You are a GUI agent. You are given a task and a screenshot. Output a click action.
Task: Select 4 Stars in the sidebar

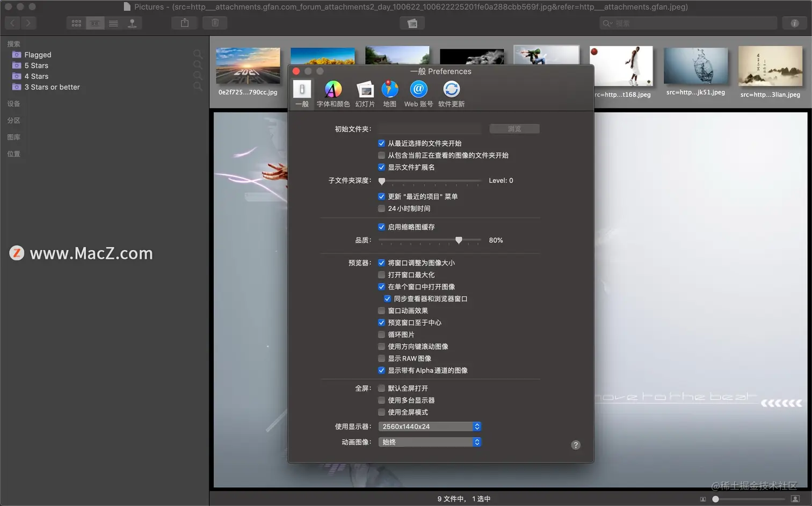pyautogui.click(x=36, y=76)
